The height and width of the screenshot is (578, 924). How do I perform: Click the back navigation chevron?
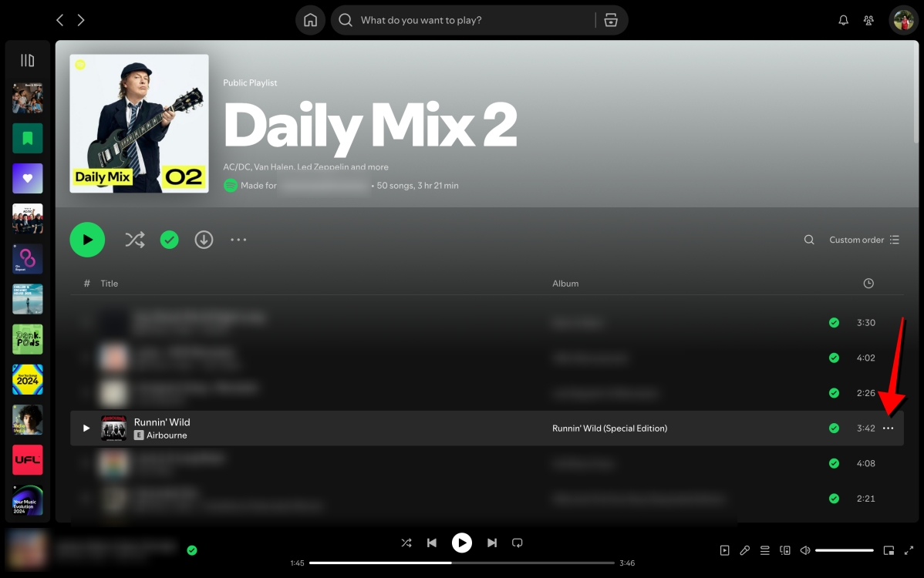click(59, 19)
